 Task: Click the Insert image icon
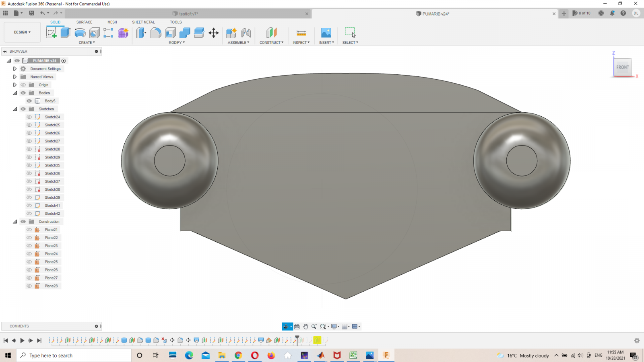click(x=326, y=33)
